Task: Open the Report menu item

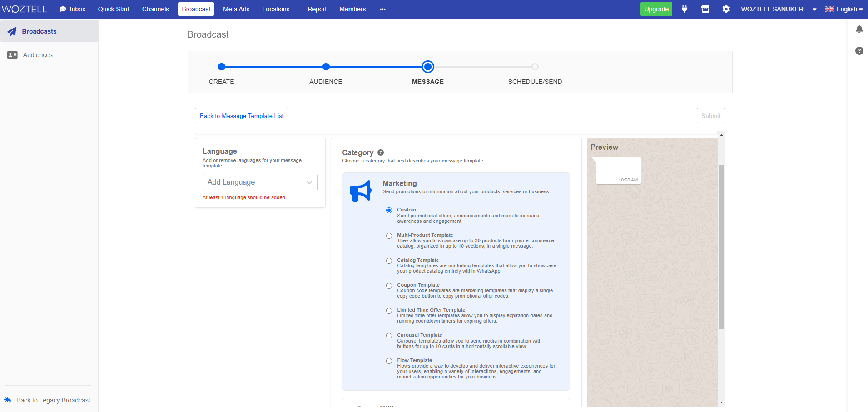Action: coord(317,9)
